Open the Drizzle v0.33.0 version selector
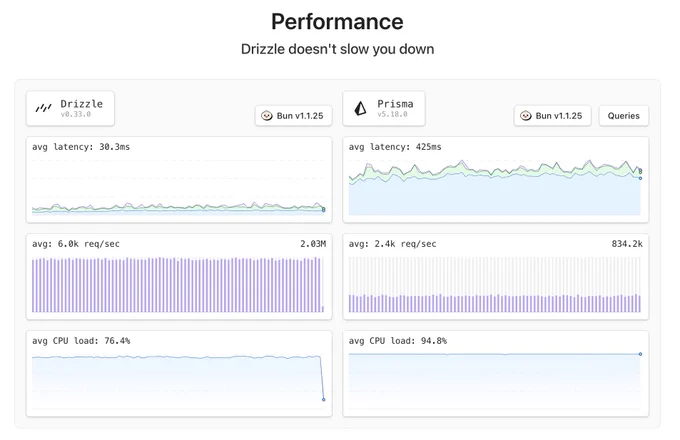The height and width of the screenshot is (440, 680). tap(70, 108)
